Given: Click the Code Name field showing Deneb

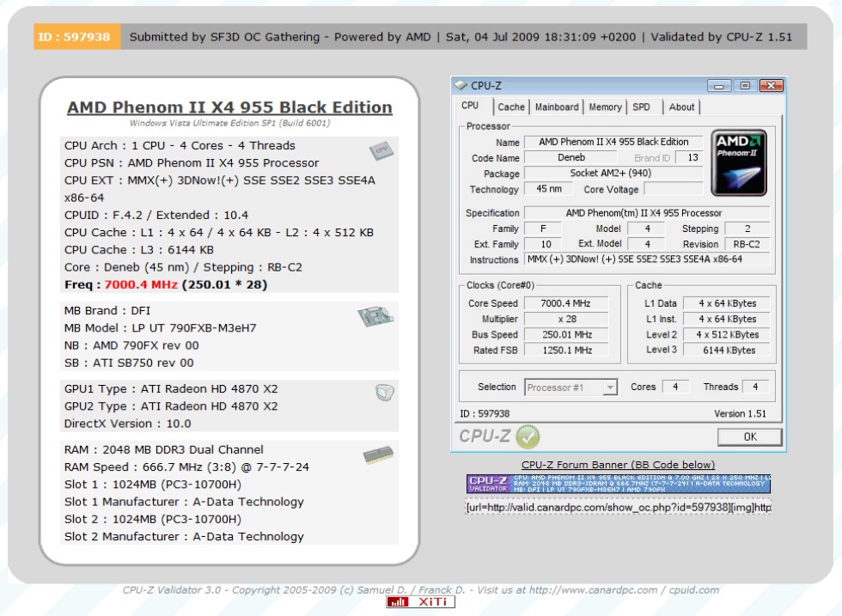Looking at the screenshot, I should pos(570,157).
